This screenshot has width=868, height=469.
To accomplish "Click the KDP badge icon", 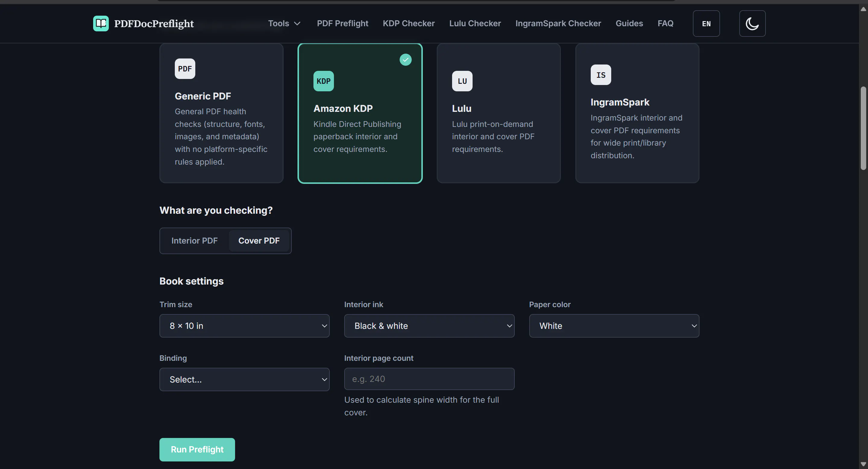I will (323, 81).
